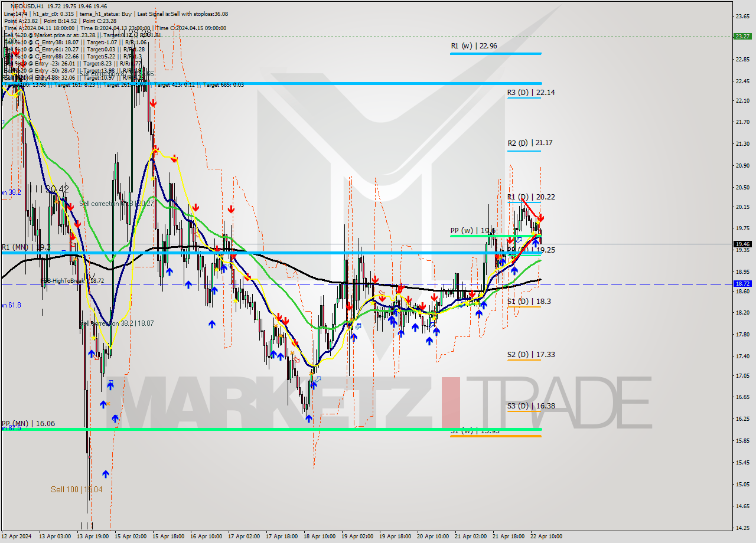Click the PP (w) | 19.6 pivot label
Screen dimensions: 756x543
coord(472,231)
